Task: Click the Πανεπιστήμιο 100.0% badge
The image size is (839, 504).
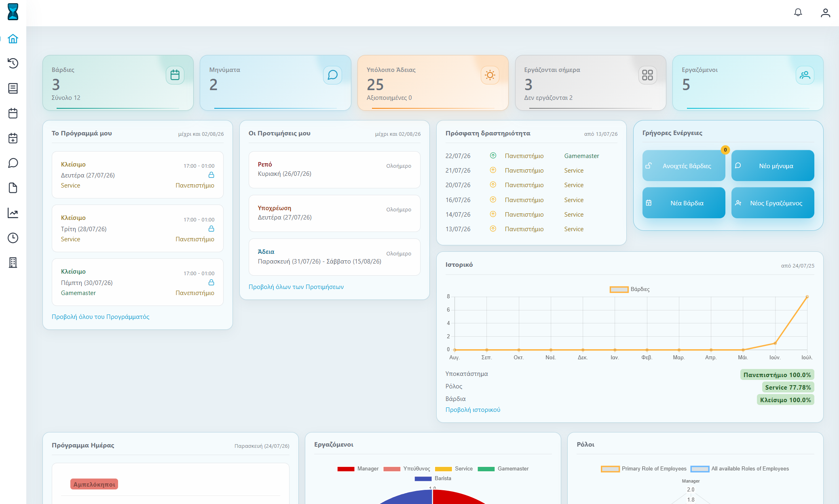Action: (x=777, y=375)
